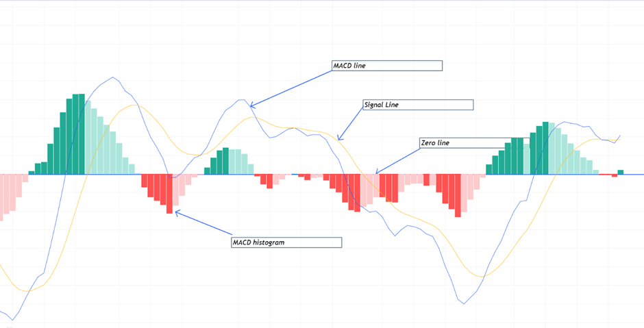Click arrowhead pointing at the zero line

point(377,172)
